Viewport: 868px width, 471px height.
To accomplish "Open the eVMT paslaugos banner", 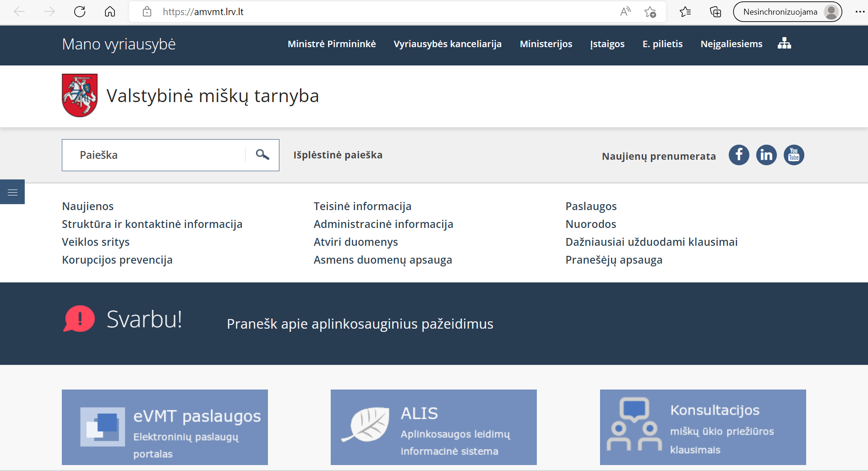I will 165,427.
